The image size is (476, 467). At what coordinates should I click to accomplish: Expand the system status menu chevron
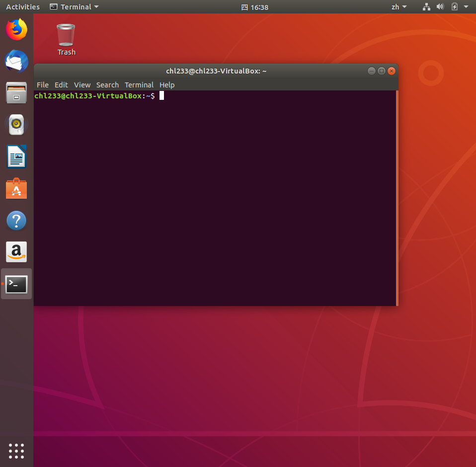pyautogui.click(x=466, y=6)
